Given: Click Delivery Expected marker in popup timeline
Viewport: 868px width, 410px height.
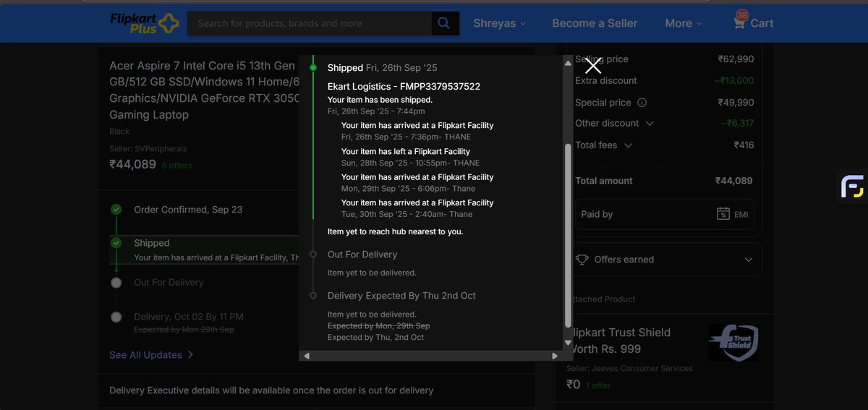Looking at the screenshot, I should (313, 296).
